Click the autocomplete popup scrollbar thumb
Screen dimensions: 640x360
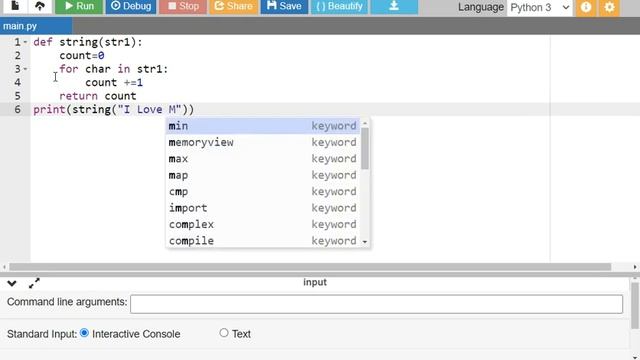pyautogui.click(x=365, y=148)
